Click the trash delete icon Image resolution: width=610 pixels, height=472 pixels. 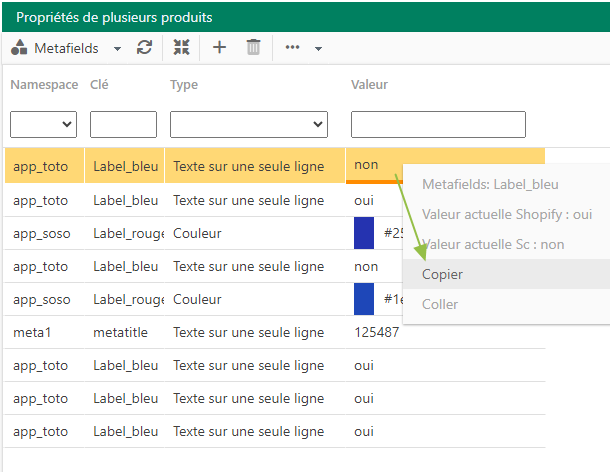(x=253, y=47)
